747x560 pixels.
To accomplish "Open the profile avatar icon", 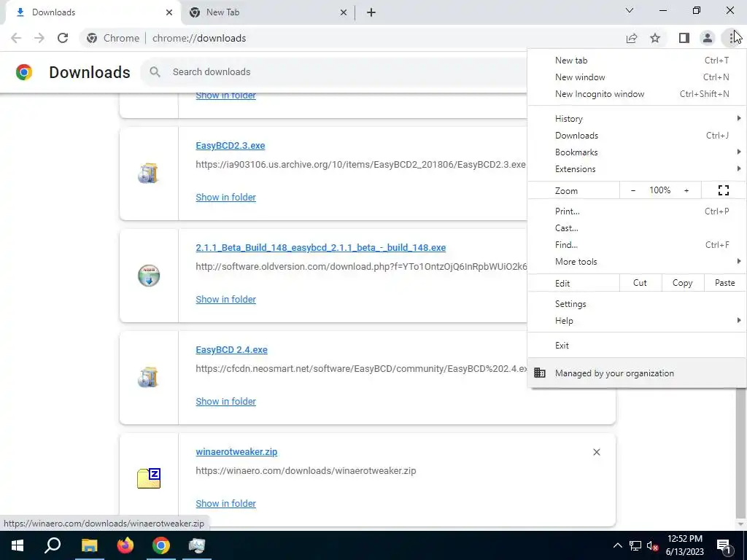I will [708, 38].
